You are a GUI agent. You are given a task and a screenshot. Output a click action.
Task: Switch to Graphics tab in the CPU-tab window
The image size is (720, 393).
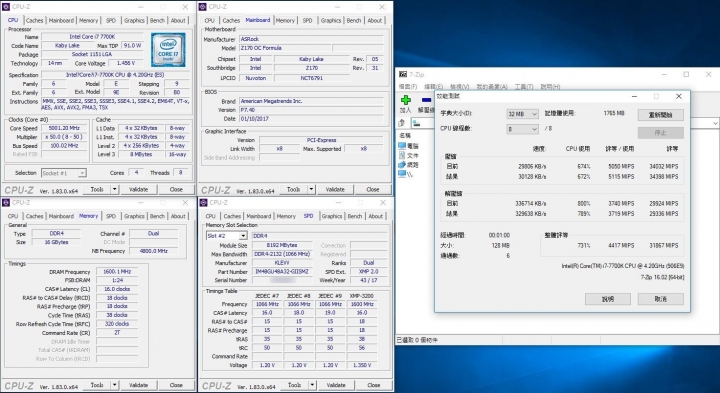pyautogui.click(x=134, y=20)
